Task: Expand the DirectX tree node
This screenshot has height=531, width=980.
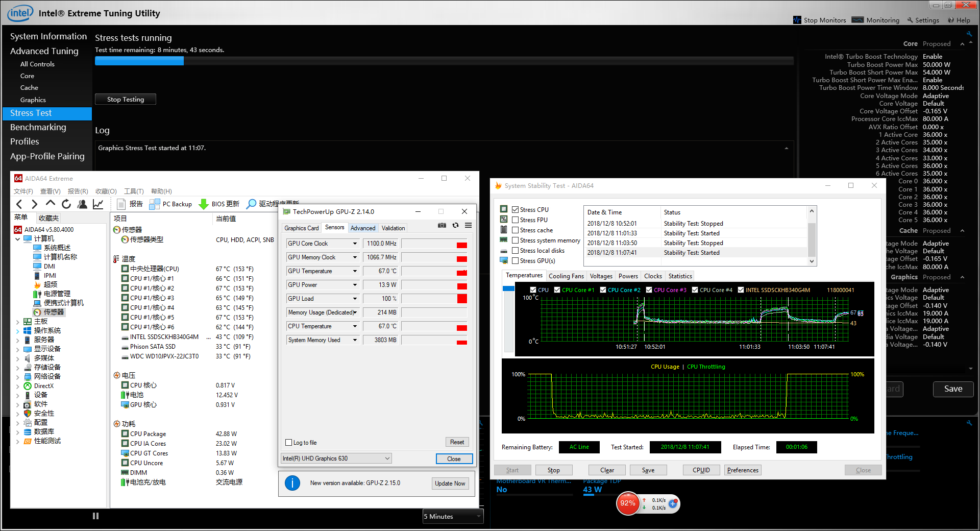Action: [x=18, y=387]
